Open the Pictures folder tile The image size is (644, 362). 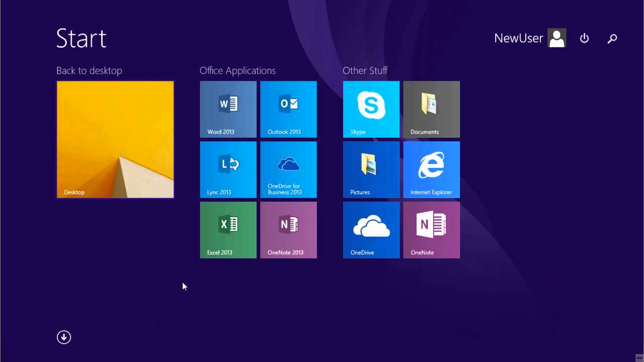pyautogui.click(x=371, y=169)
